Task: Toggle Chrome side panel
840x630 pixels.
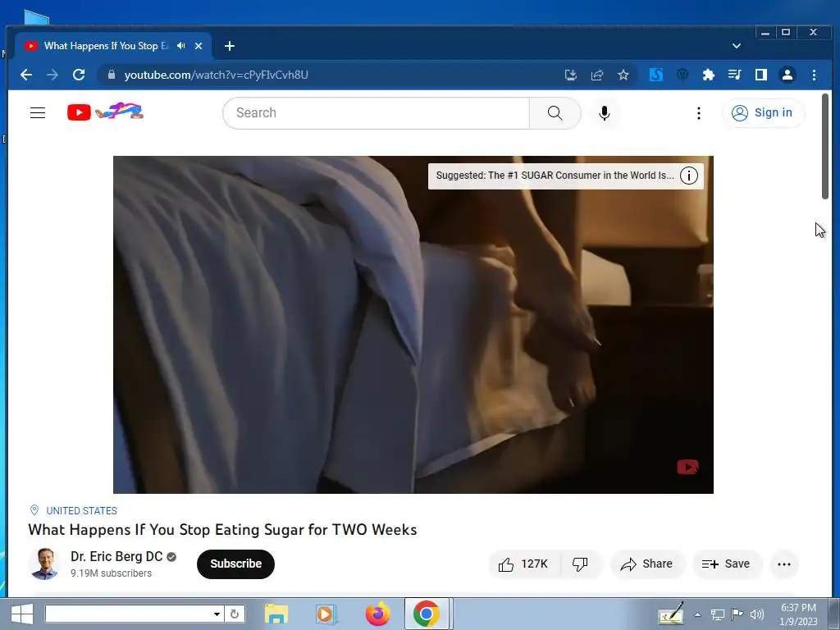Action: point(760,75)
